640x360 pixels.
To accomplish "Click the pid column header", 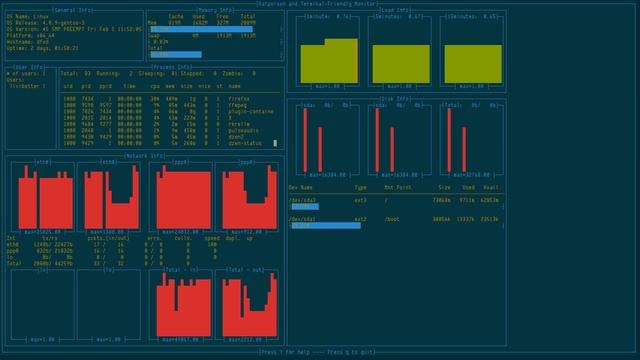I will click(x=86, y=87).
